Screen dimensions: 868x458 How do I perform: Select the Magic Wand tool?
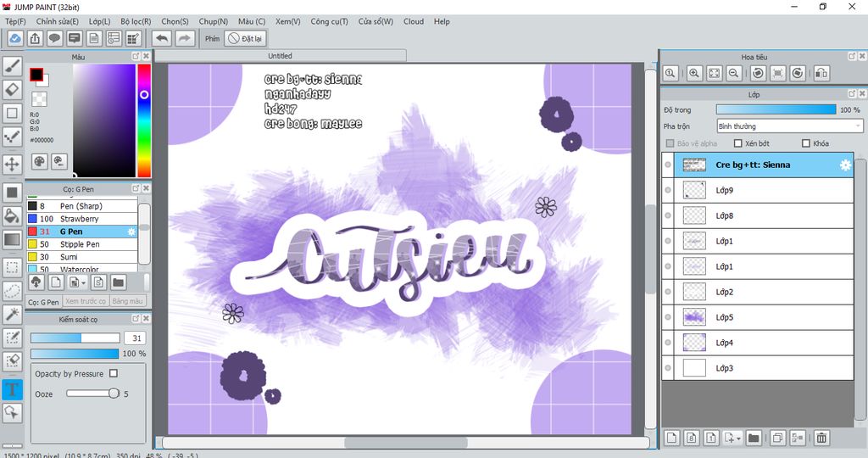[x=12, y=314]
